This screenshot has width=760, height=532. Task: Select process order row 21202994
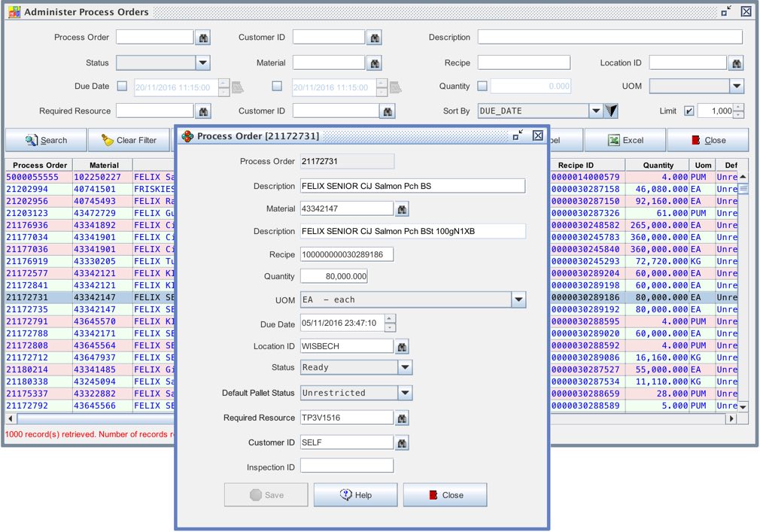pos(38,189)
